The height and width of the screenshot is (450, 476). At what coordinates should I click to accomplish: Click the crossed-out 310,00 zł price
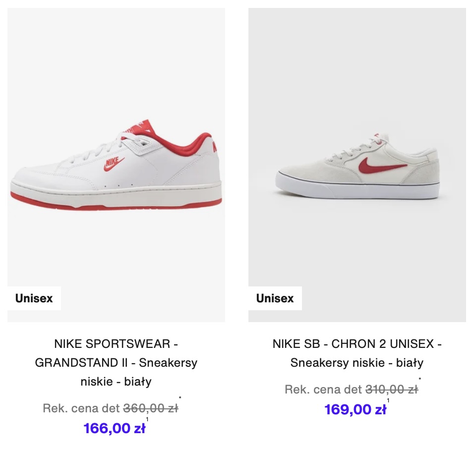pos(392,390)
